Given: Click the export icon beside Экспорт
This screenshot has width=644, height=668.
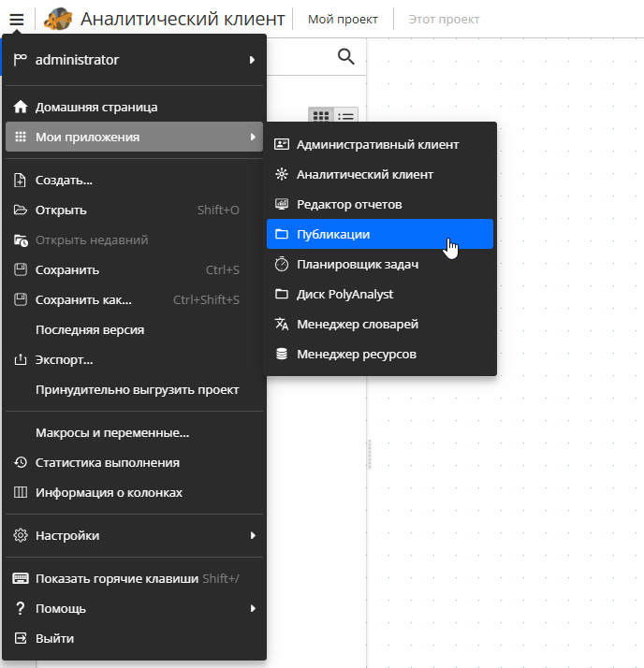Looking at the screenshot, I should coord(21,359).
